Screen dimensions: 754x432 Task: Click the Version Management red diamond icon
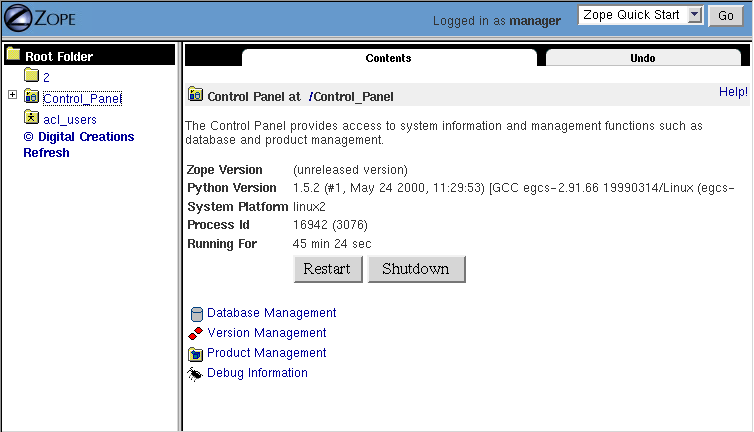[x=196, y=333]
